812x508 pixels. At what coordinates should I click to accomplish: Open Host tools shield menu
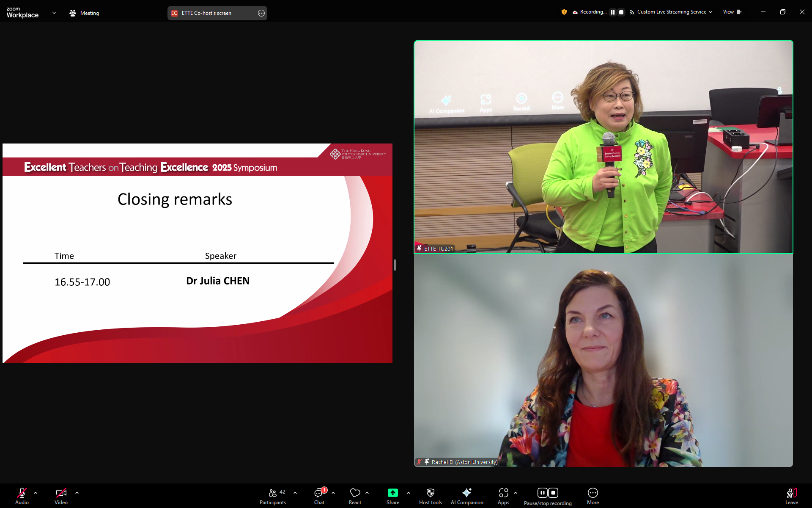click(430, 496)
